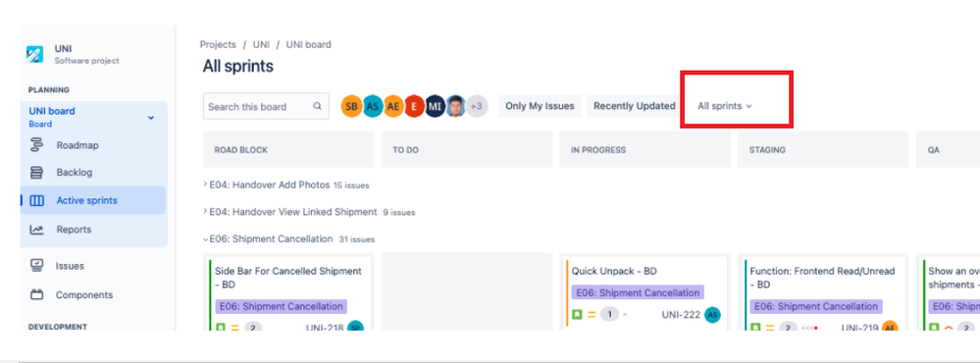Filter by E avatar
The height and width of the screenshot is (363, 980).
[414, 106]
